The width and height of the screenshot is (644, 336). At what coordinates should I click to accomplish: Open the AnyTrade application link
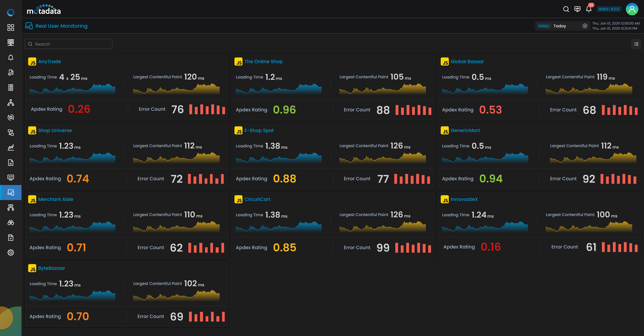(49, 62)
